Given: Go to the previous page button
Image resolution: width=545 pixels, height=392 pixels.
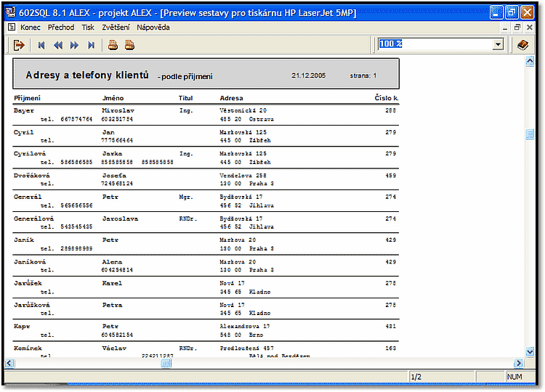Looking at the screenshot, I should 58,45.
